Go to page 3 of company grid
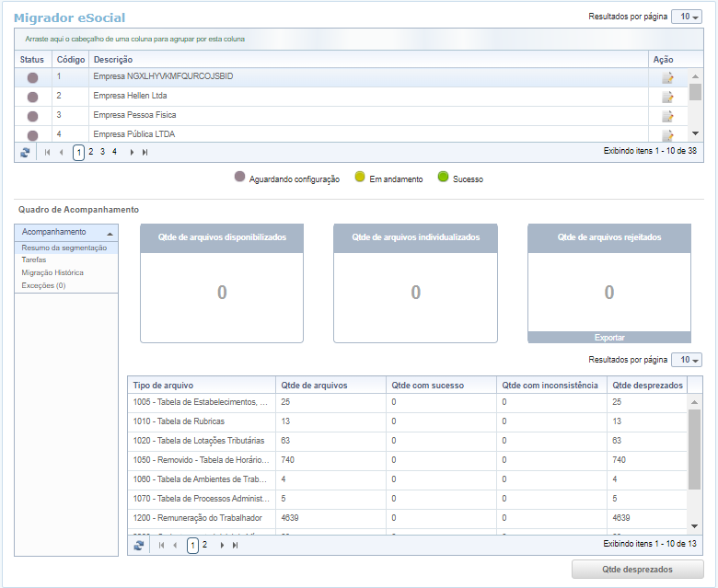This screenshot has width=718, height=588. click(102, 152)
